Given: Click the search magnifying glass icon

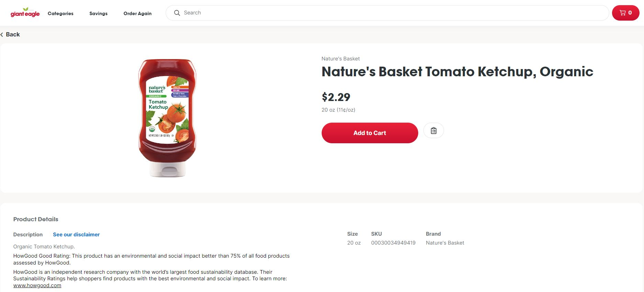Looking at the screenshot, I should [177, 13].
